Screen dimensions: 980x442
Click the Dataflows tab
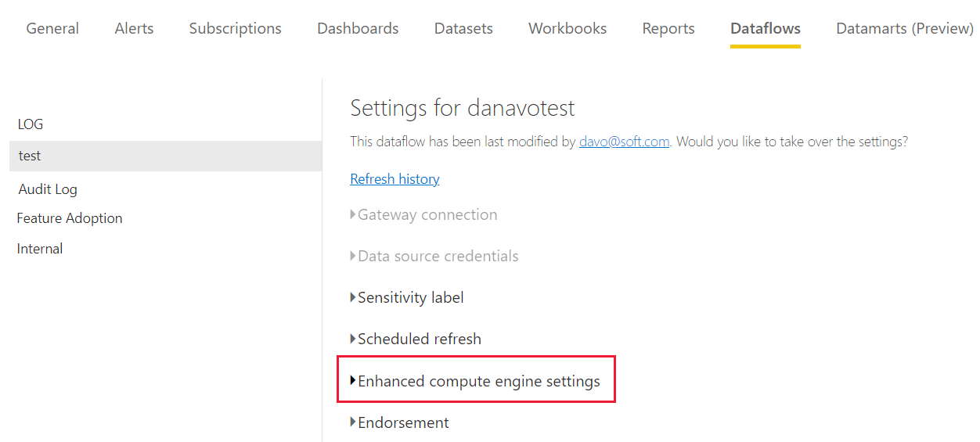tap(765, 29)
